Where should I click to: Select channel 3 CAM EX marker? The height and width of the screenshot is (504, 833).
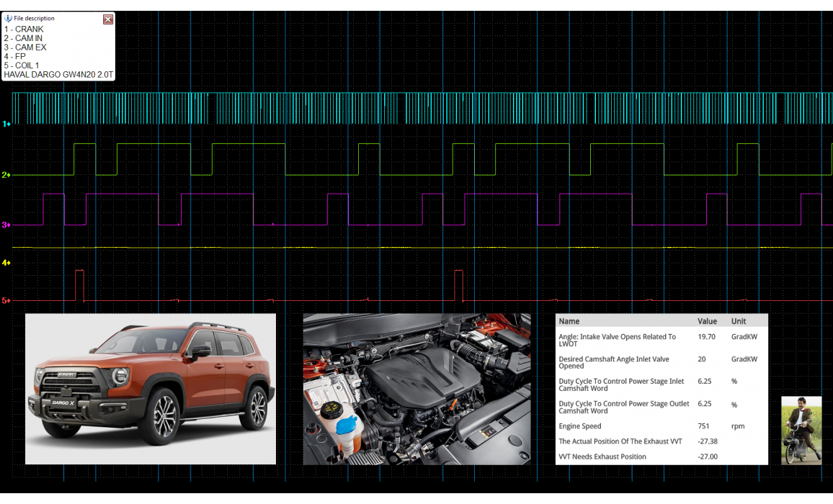click(x=5, y=225)
